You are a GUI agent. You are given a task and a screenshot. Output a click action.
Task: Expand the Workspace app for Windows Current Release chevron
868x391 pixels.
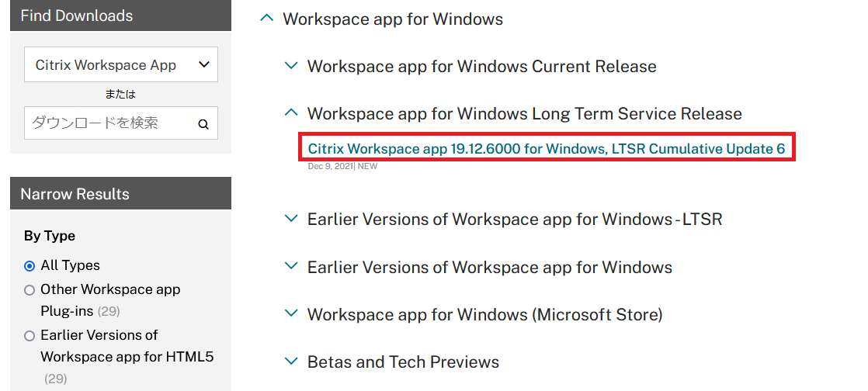pyautogui.click(x=291, y=66)
